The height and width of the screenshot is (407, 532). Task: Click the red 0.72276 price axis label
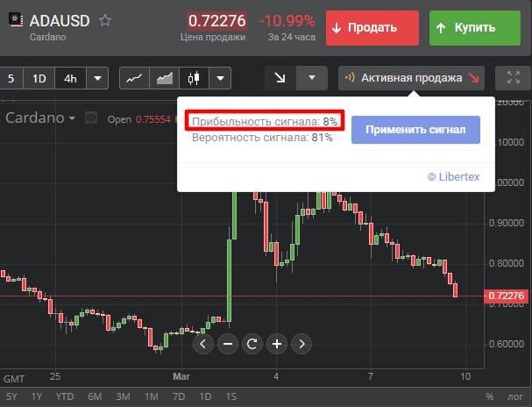(506, 296)
